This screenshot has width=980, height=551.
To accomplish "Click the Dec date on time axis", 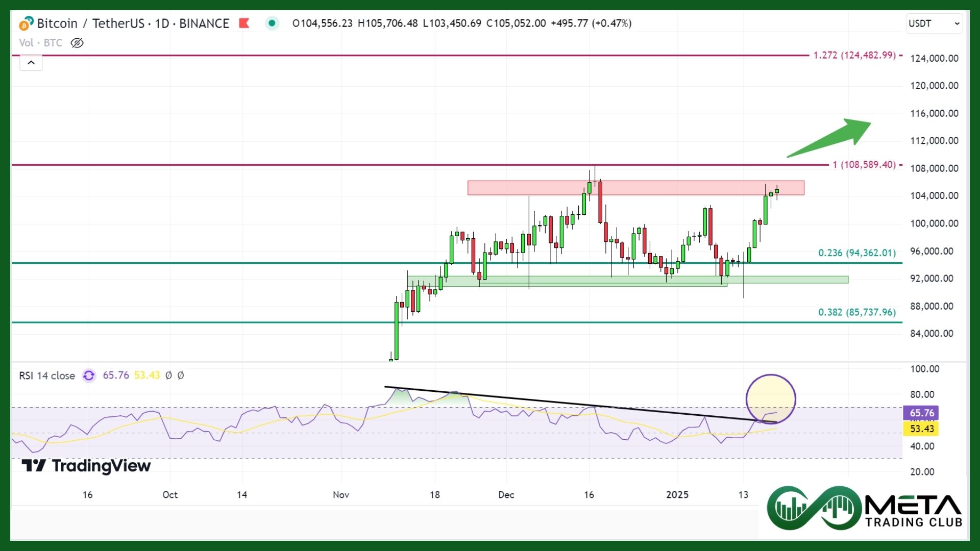I will 506,495.
